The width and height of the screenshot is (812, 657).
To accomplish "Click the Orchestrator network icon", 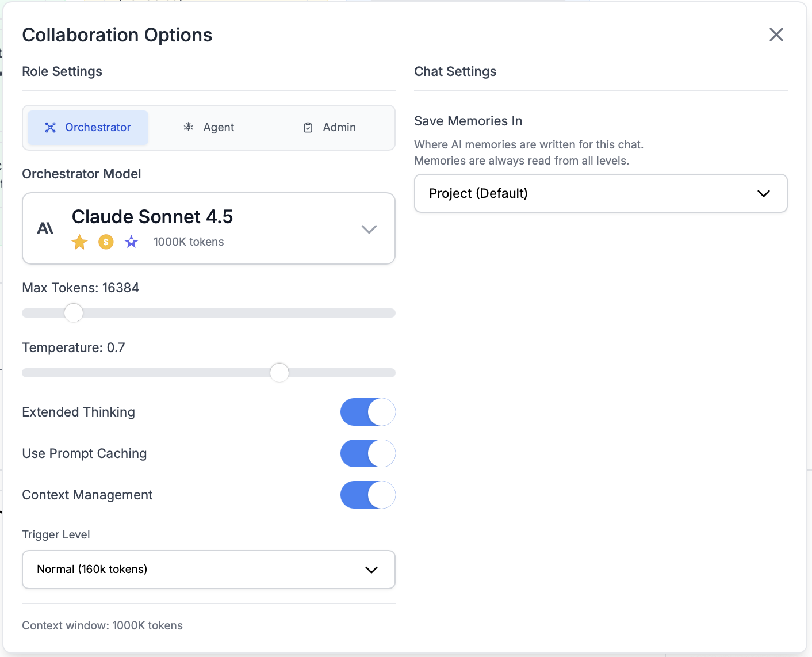I will point(51,127).
